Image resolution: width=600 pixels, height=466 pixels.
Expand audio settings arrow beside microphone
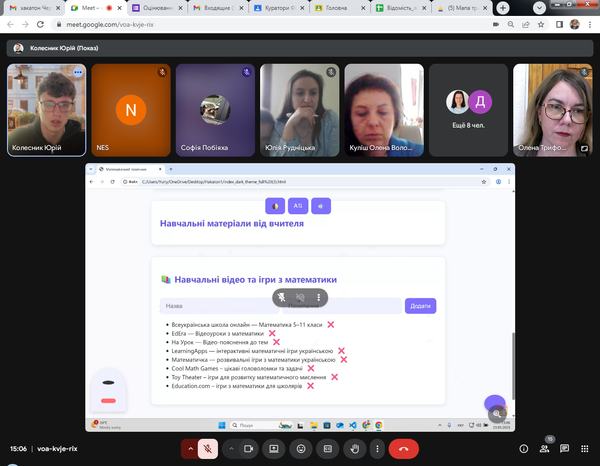pos(189,449)
